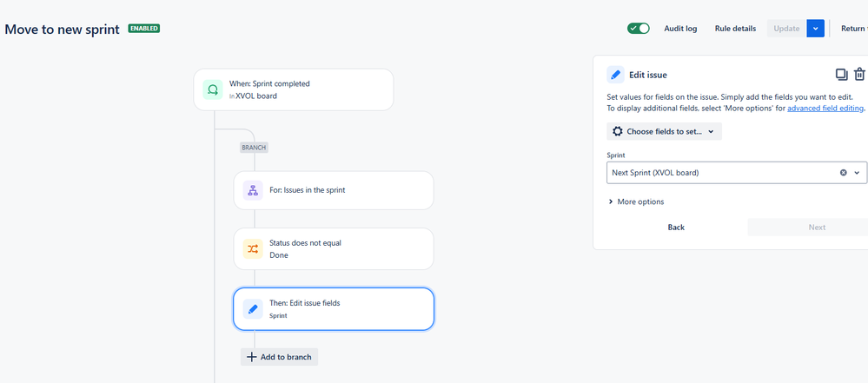The image size is (868, 383).
Task: Click the shuffle condition icon for Status
Action: click(253, 249)
